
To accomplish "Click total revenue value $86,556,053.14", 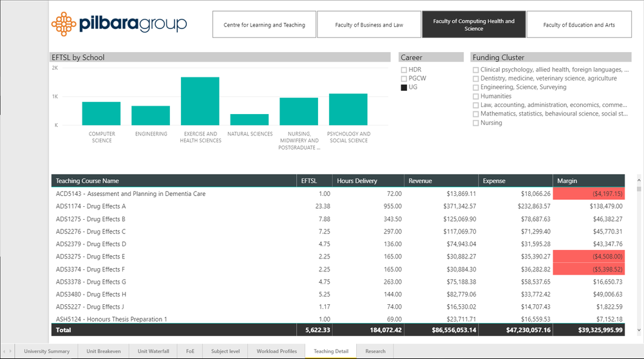I will [x=454, y=330].
